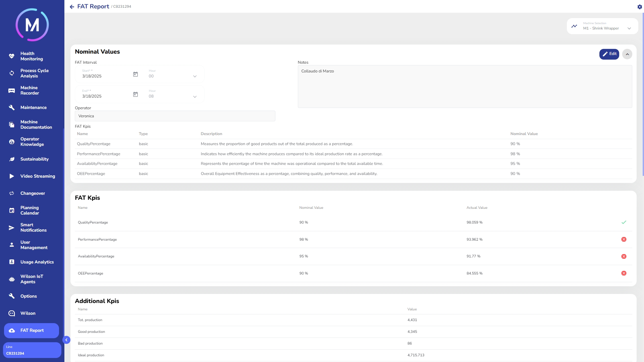
Task: Go to Usage Analytics menu item
Action: tap(37, 262)
